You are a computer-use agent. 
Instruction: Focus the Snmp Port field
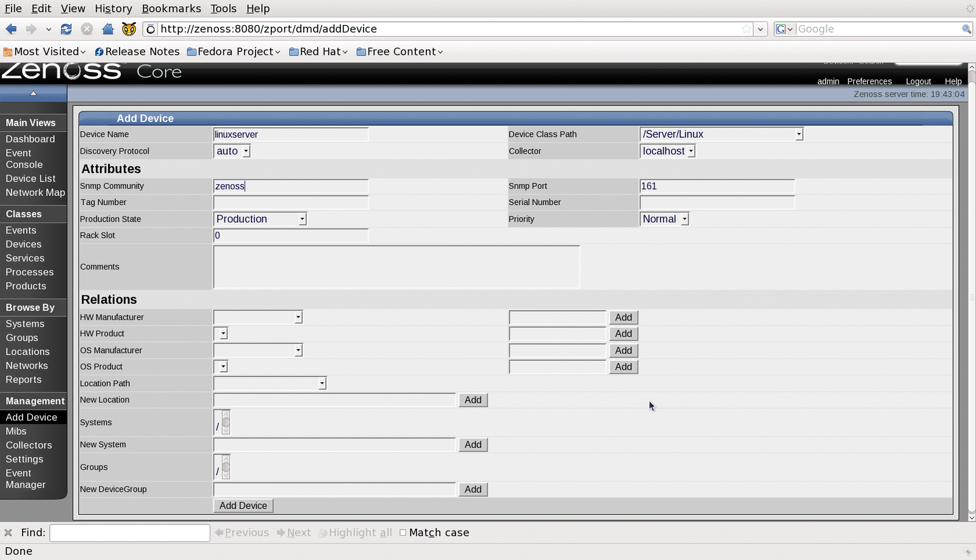pyautogui.click(x=717, y=186)
